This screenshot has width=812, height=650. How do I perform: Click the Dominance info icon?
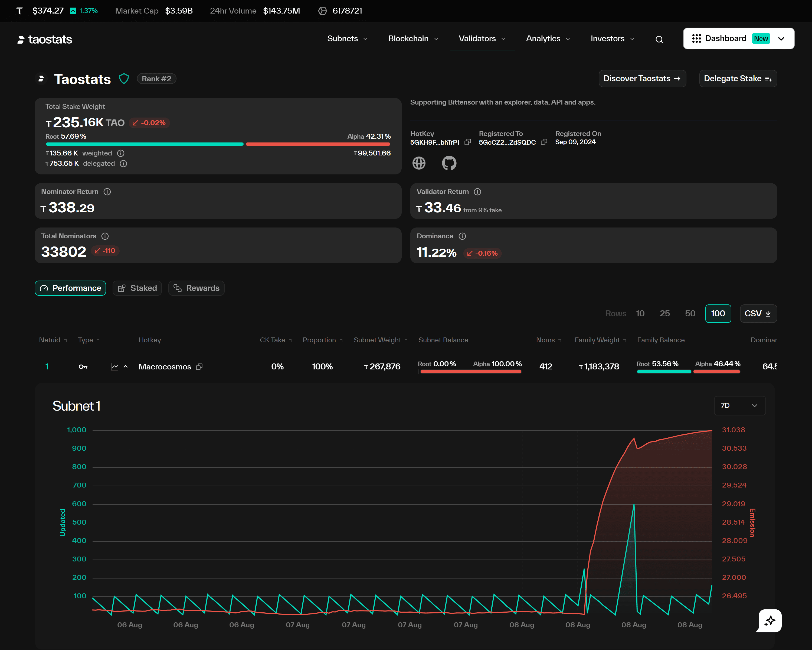pos(462,236)
